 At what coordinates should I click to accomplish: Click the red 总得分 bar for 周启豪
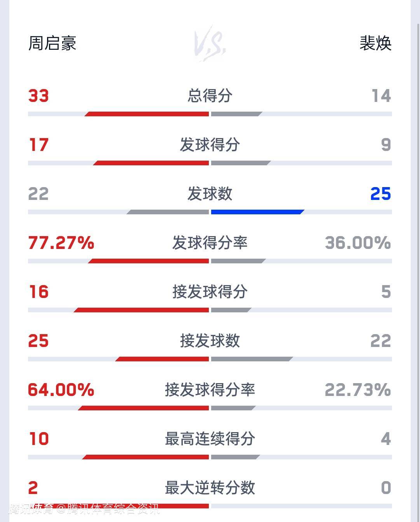(147, 114)
